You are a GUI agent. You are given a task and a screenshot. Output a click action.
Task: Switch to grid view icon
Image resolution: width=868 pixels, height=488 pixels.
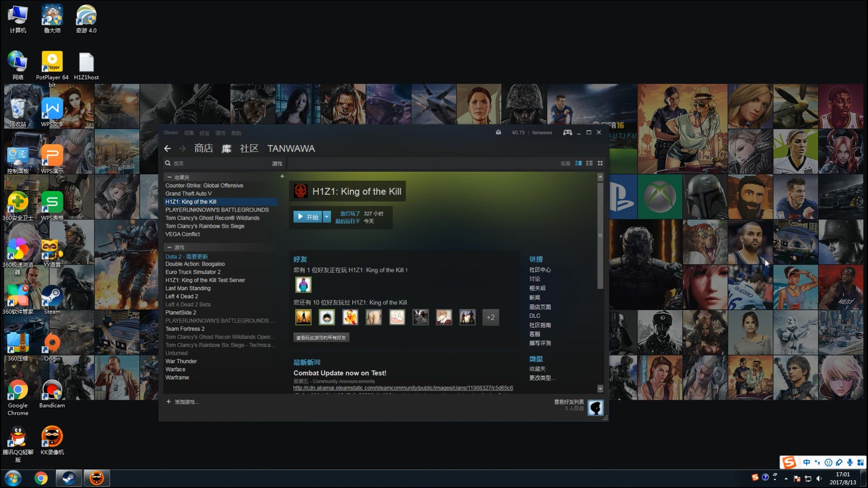click(600, 163)
